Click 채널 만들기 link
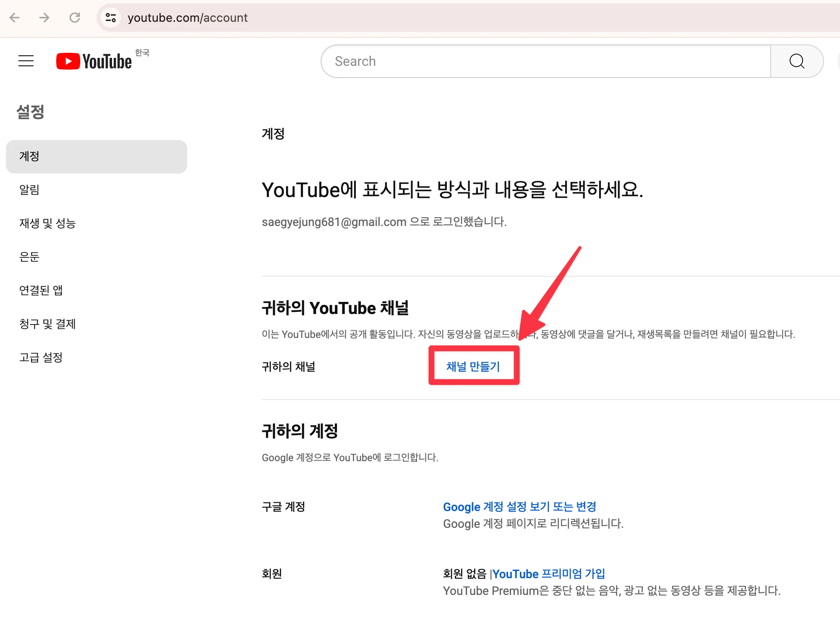Viewport: 840px width, 623px height. [473, 366]
